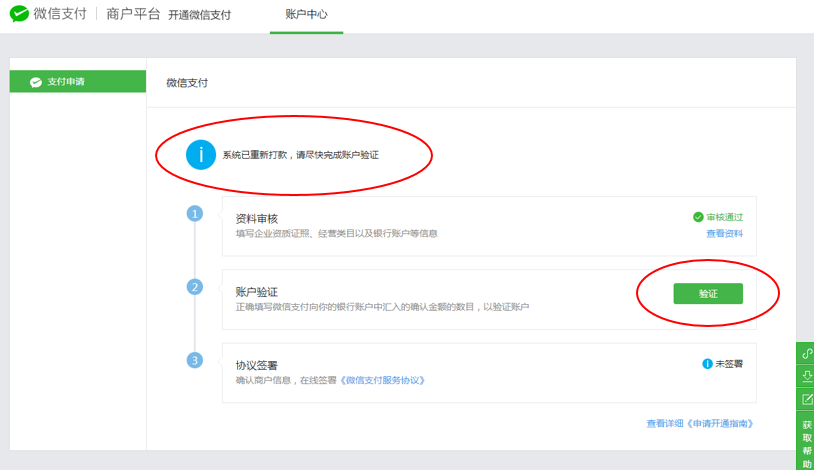Click the 系统已重新打款 notice message
814x470 pixels.
point(301,155)
